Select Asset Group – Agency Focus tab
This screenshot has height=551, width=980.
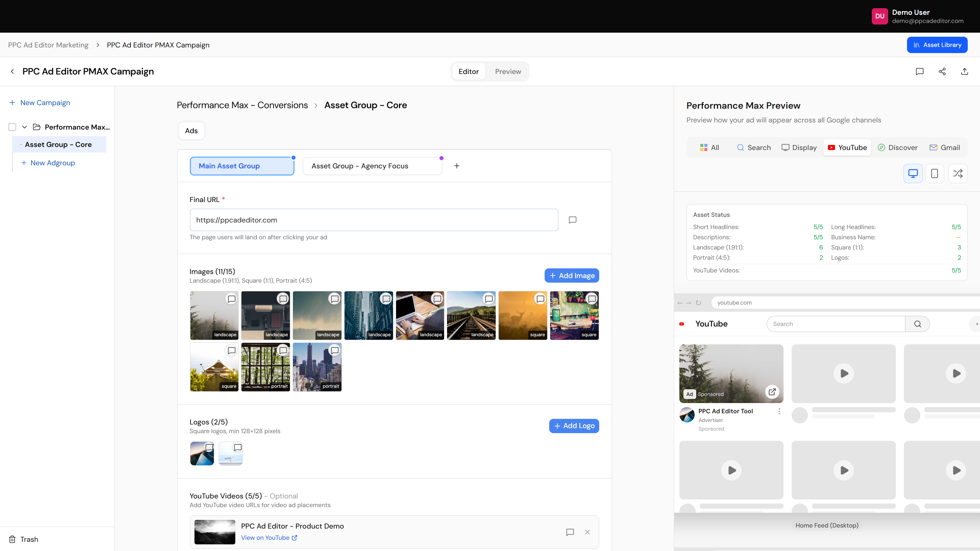(372, 166)
